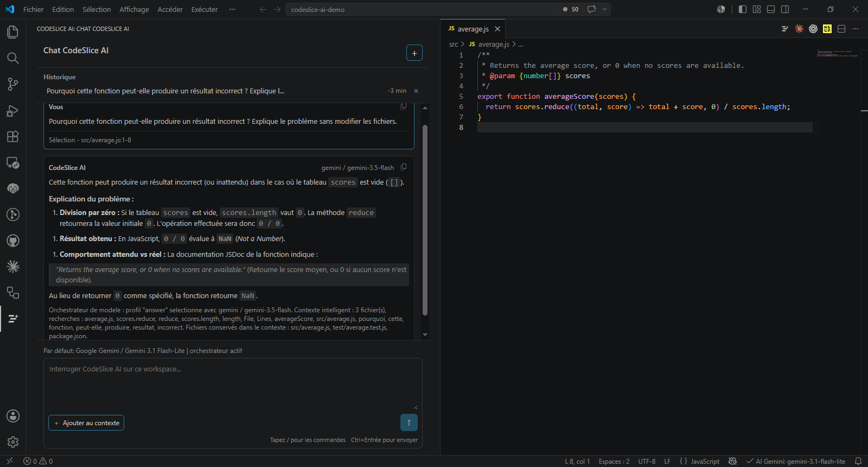
Task: Open the chat sparkle icon in title bar
Action: click(x=591, y=9)
